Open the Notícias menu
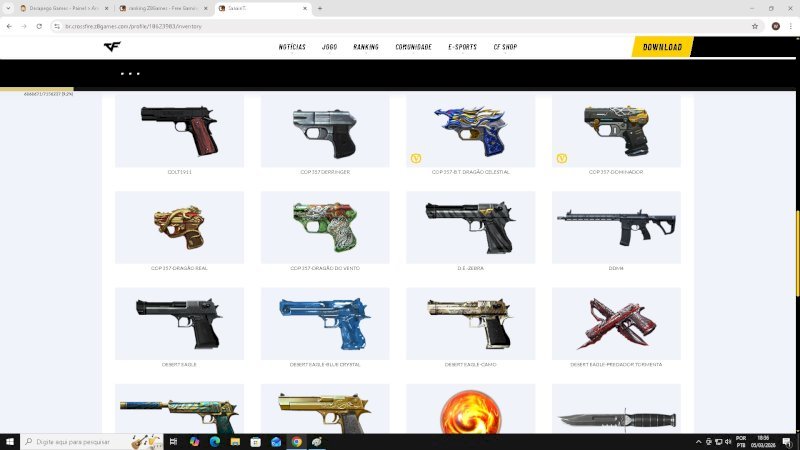The image size is (800, 450). [292, 47]
